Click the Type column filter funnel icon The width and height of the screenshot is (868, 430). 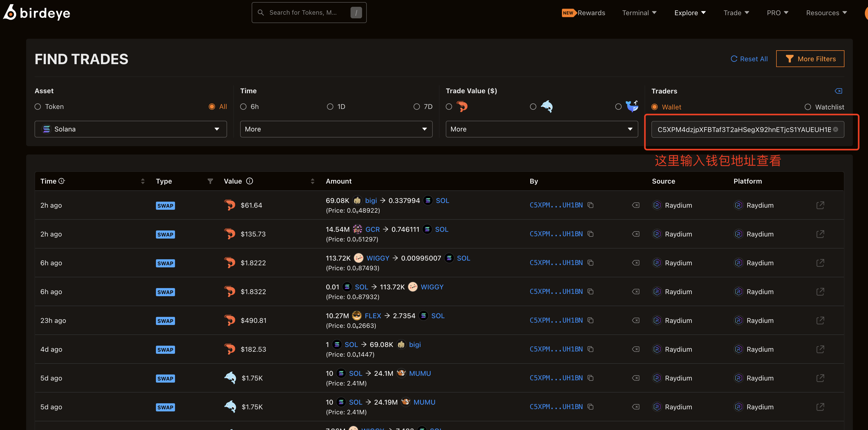tap(210, 181)
